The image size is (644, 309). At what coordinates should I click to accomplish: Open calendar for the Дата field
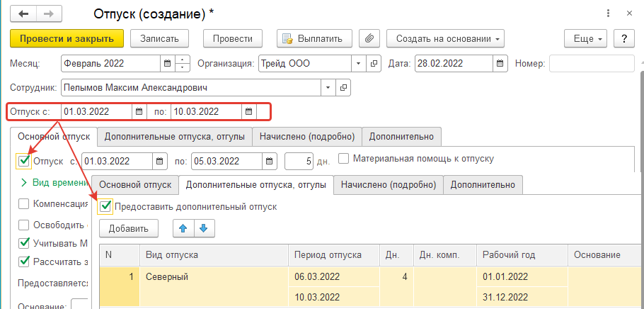pyautogui.click(x=500, y=63)
